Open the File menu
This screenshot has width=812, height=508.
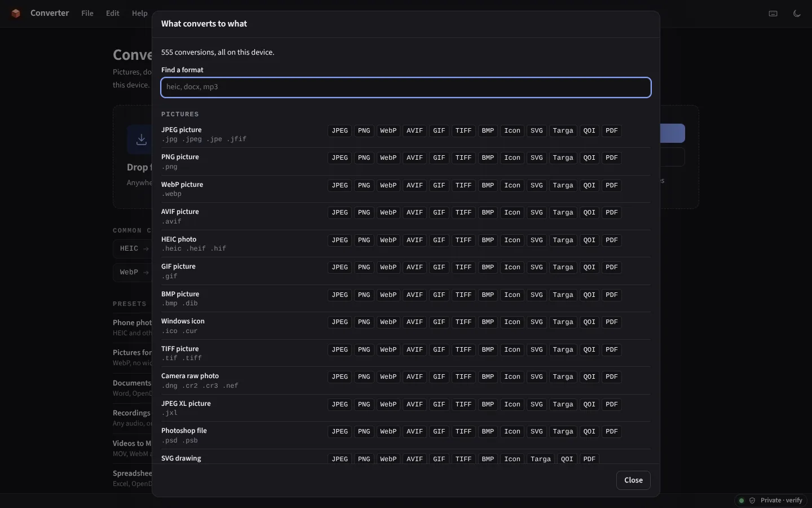coord(87,14)
